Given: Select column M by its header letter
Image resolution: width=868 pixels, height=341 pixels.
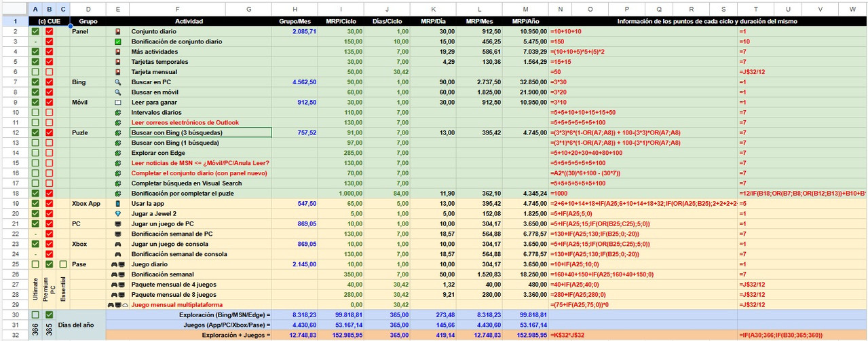Looking at the screenshot, I should pos(525,9).
